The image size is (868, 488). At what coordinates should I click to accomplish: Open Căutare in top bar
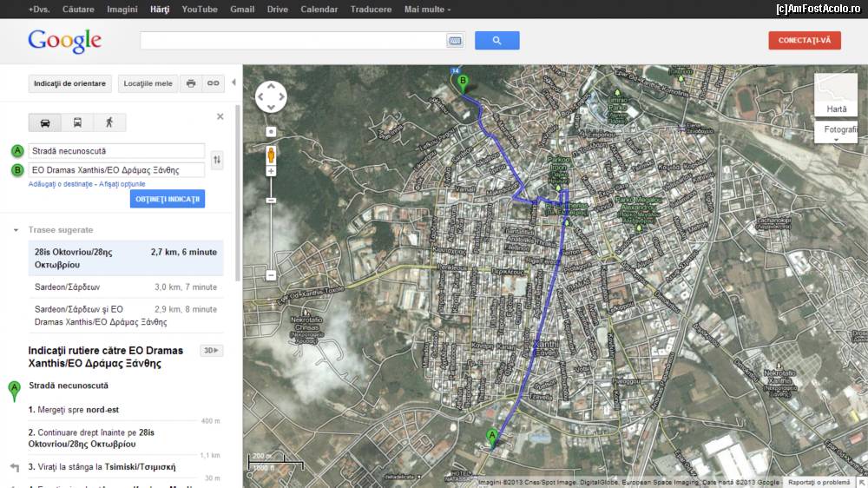[78, 10]
